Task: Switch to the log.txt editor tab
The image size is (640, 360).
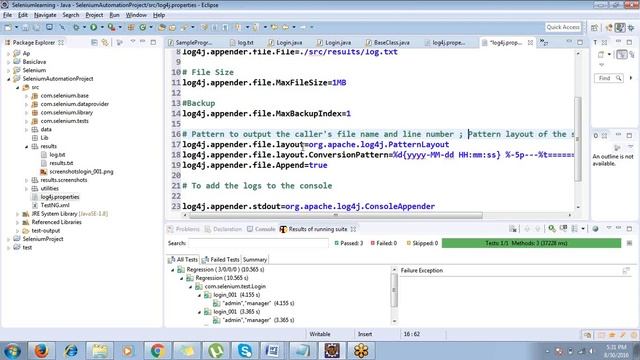Action: coord(242,42)
